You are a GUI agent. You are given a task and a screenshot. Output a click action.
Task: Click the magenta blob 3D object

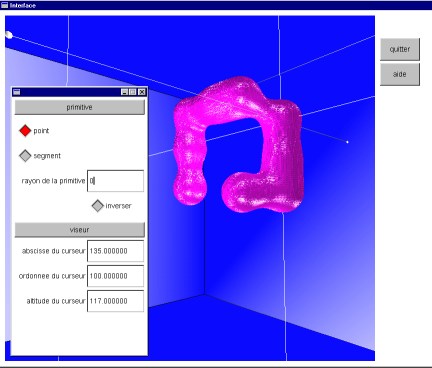(x=238, y=144)
